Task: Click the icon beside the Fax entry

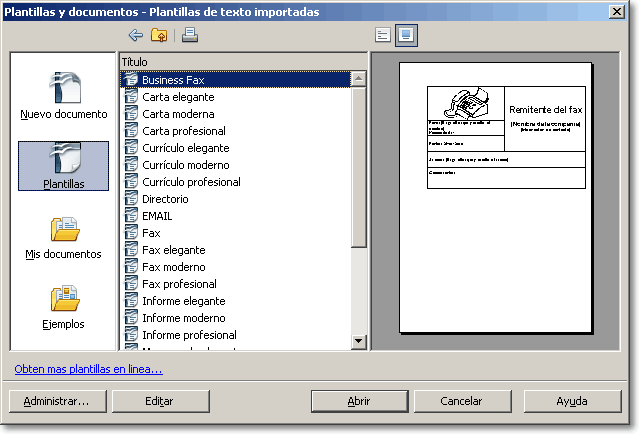Action: tap(131, 233)
